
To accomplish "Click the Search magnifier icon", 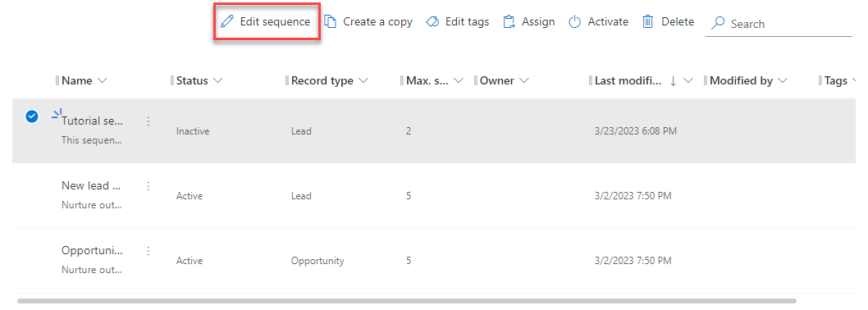I will [718, 23].
